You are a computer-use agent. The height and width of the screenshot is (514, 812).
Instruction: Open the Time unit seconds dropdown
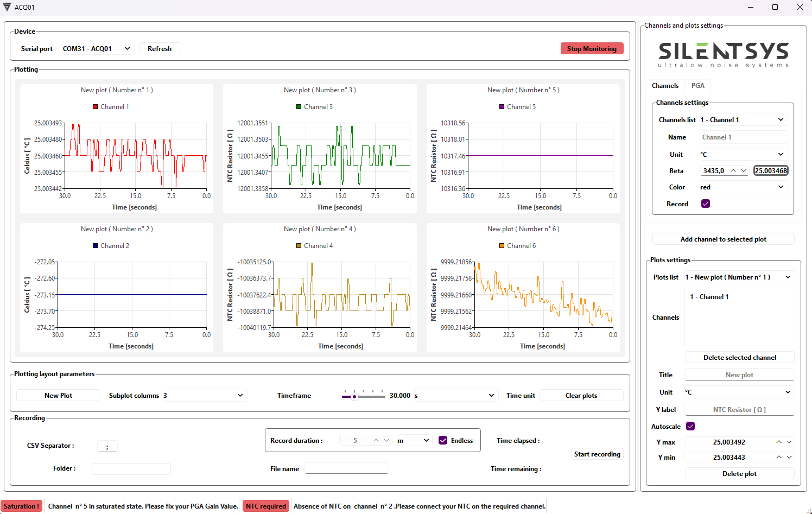coord(455,395)
